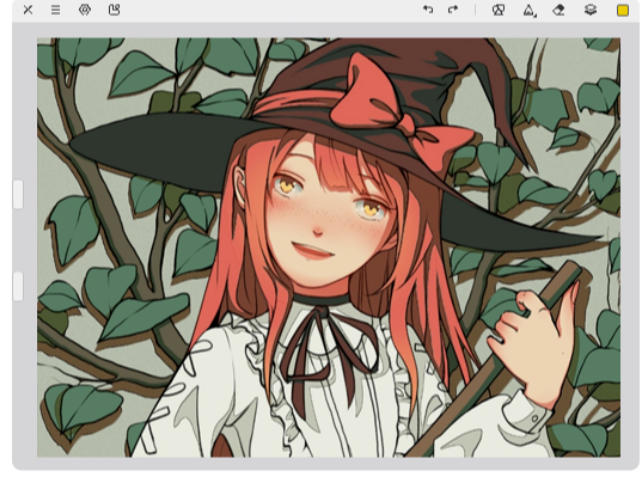This screenshot has height=477, width=642.
Task: Click the upper slider handle on left edge
Action: pyautogui.click(x=17, y=194)
